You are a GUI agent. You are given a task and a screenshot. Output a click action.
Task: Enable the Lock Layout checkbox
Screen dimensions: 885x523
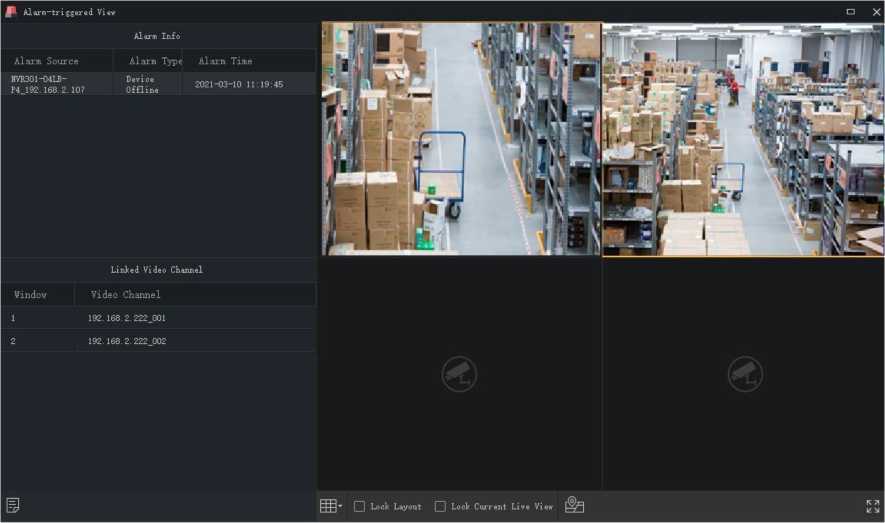coord(360,507)
